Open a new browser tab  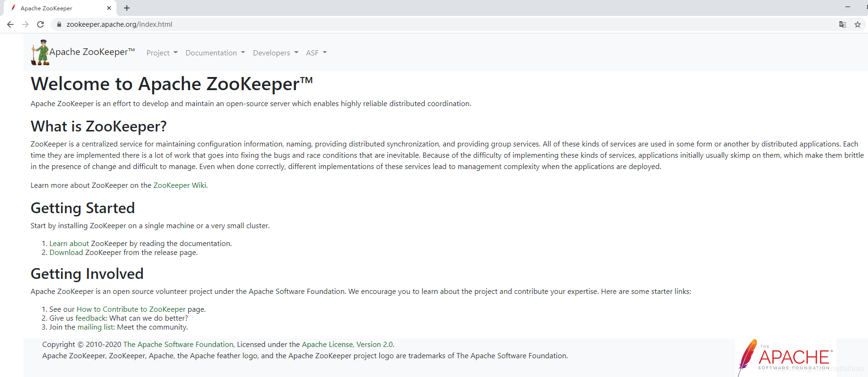127,8
